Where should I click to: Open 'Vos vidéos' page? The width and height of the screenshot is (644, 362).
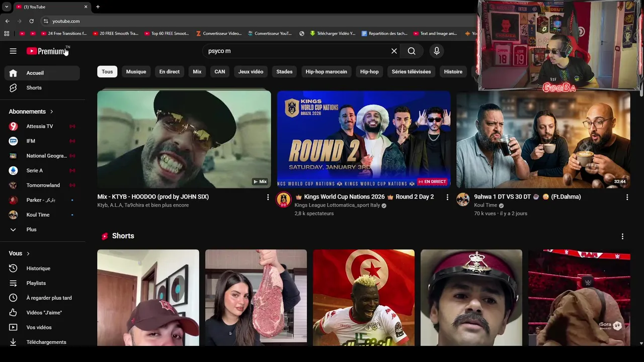(x=42, y=327)
